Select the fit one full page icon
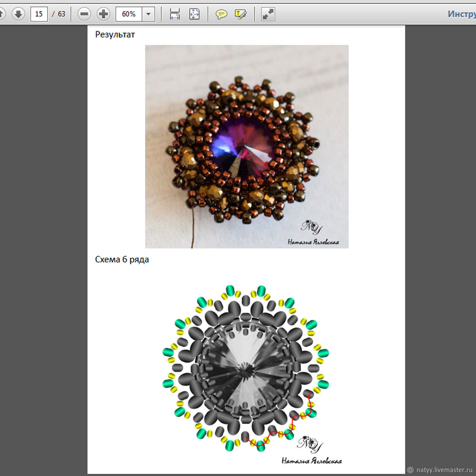The image size is (476, 476). pyautogui.click(x=194, y=14)
